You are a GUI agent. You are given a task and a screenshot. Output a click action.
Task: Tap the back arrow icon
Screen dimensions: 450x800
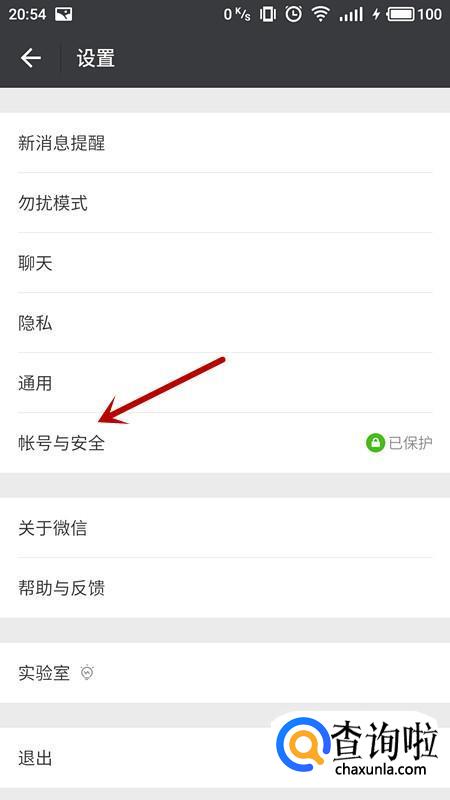(31, 58)
